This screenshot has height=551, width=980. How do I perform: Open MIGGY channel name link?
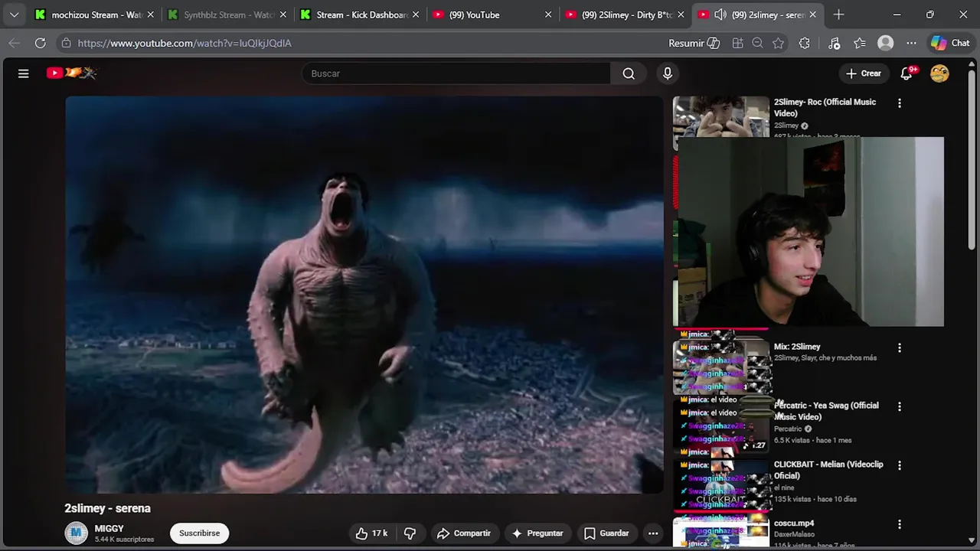tap(109, 529)
